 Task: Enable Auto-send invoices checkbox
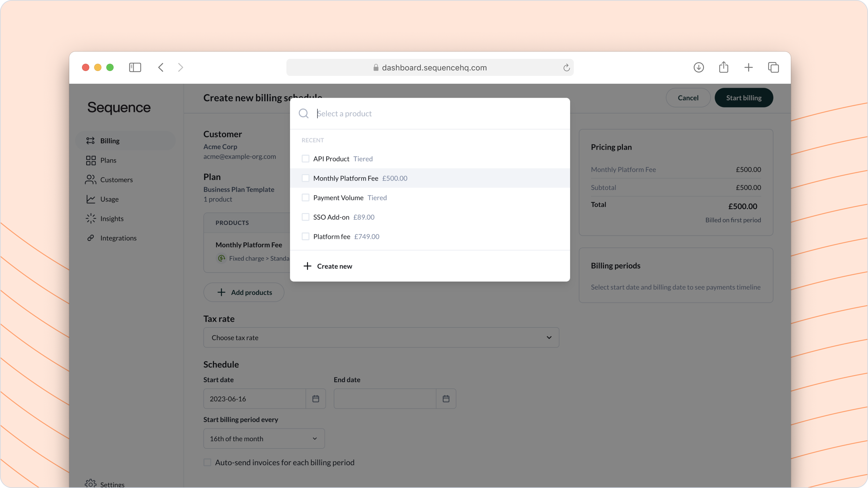tap(207, 463)
